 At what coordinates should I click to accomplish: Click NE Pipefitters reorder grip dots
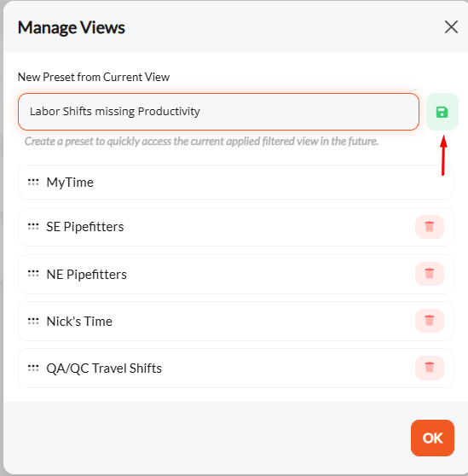click(x=33, y=274)
